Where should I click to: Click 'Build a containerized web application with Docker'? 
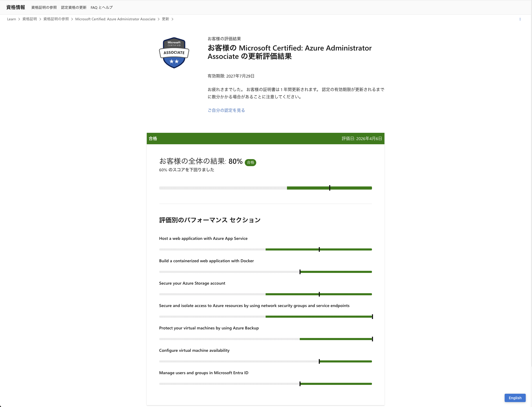(206, 261)
